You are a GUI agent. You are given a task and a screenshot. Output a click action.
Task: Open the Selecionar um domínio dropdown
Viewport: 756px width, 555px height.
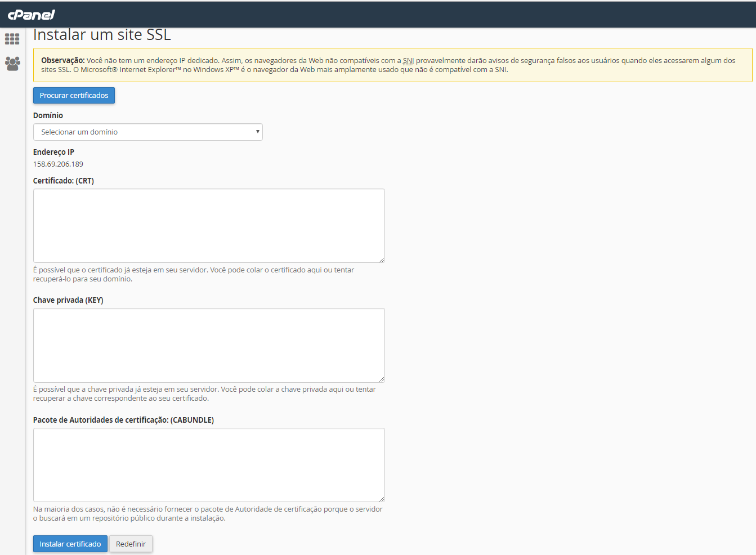(x=148, y=132)
